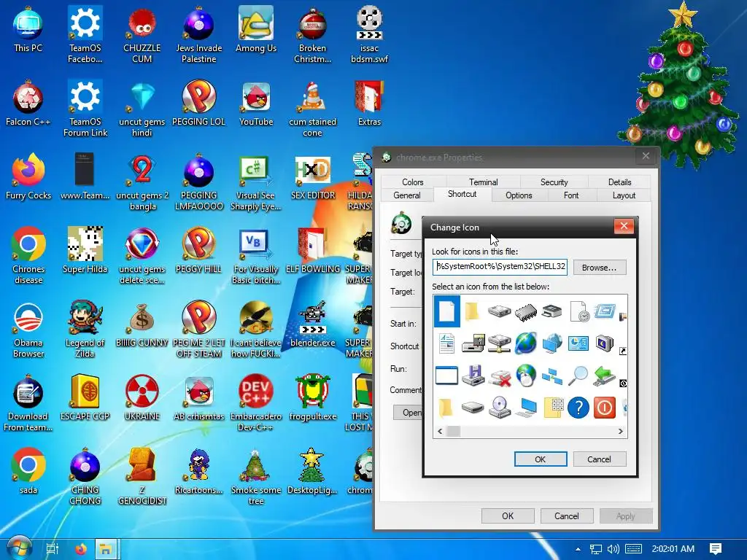The width and height of the screenshot is (747, 560).
Task: Select the magnifying glass icon in the icon list
Action: [578, 376]
